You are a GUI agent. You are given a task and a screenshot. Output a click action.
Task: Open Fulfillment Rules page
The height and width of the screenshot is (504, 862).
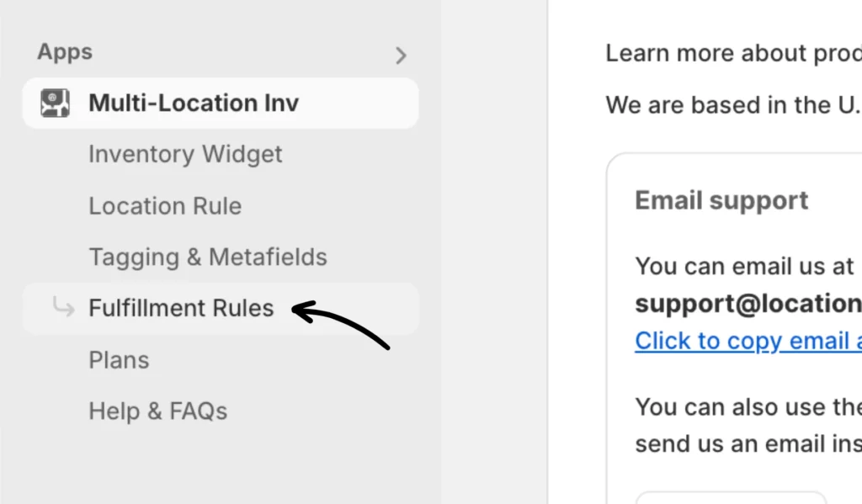click(181, 309)
